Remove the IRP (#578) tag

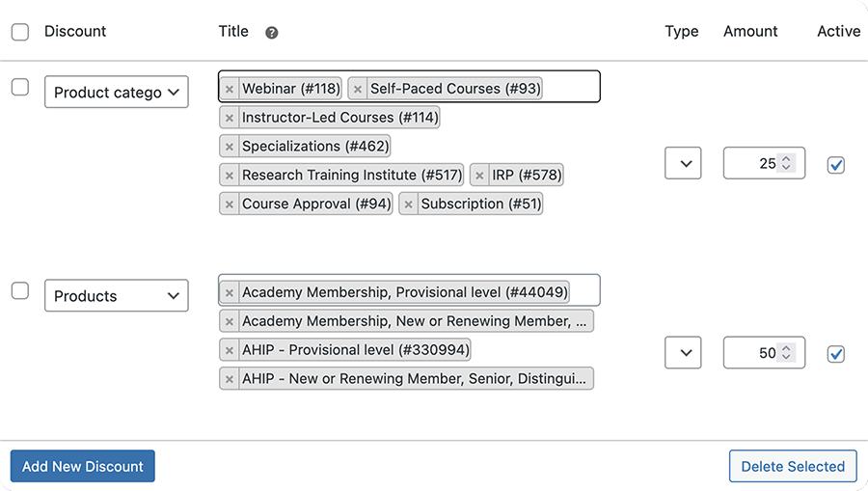pyautogui.click(x=479, y=176)
